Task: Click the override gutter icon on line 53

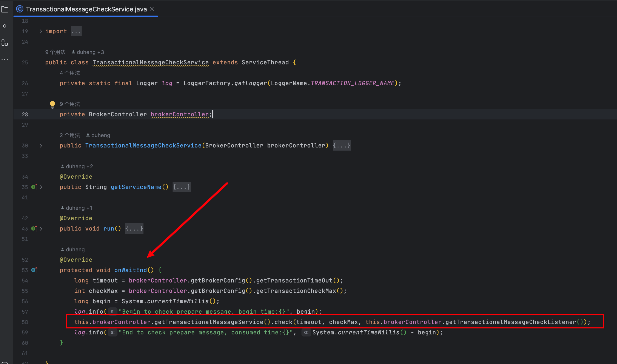Action: point(34,270)
